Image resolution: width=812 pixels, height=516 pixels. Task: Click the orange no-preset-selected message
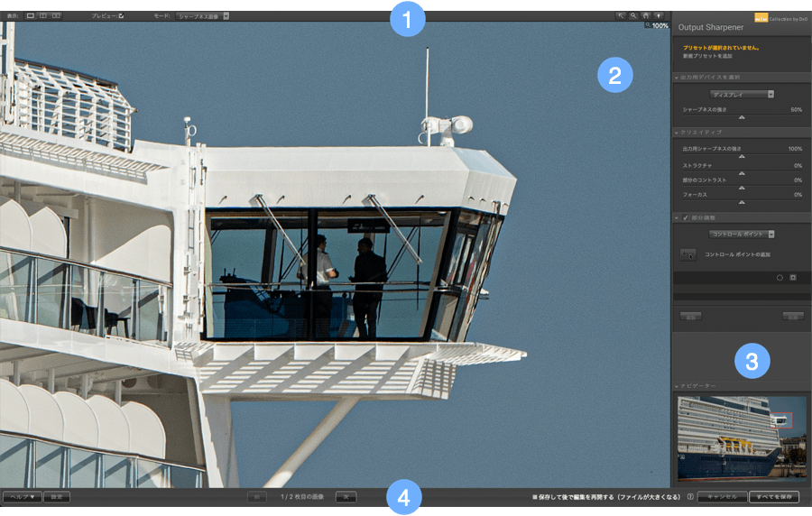pos(721,48)
